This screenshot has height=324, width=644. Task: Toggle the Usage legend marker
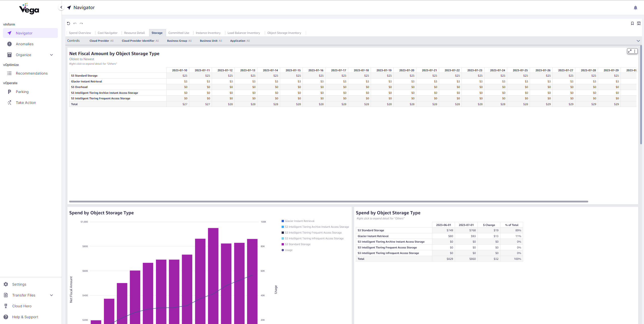283,250
